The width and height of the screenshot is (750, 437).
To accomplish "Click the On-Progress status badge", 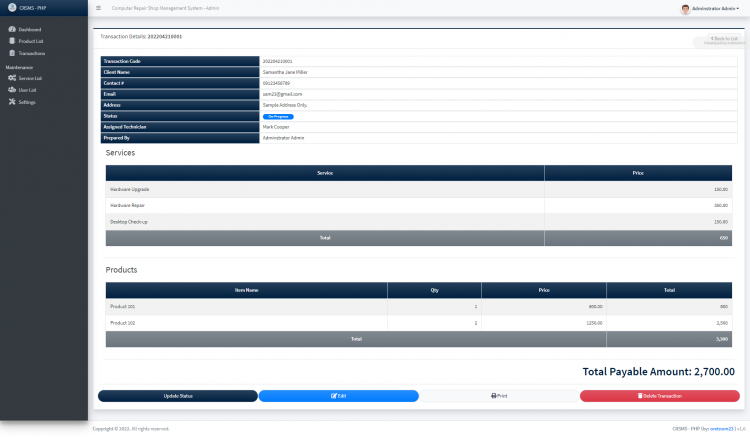I will (278, 117).
